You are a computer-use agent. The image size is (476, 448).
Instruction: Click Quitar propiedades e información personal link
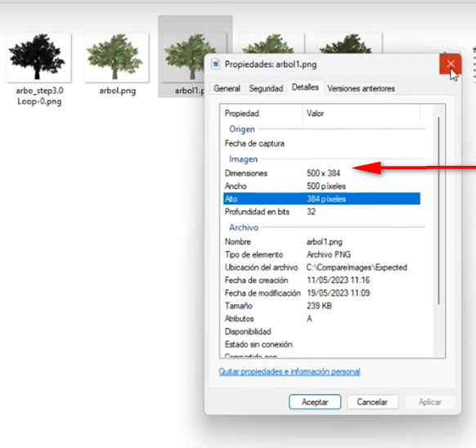tap(290, 372)
